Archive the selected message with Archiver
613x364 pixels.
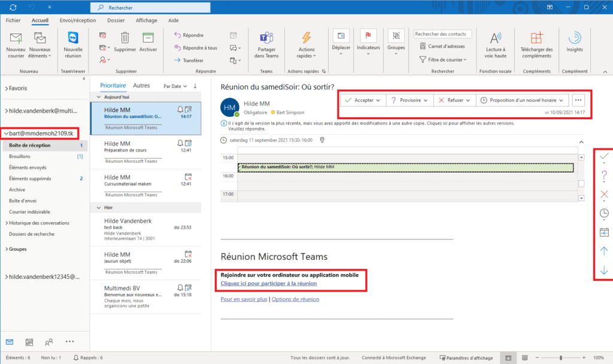[148, 42]
